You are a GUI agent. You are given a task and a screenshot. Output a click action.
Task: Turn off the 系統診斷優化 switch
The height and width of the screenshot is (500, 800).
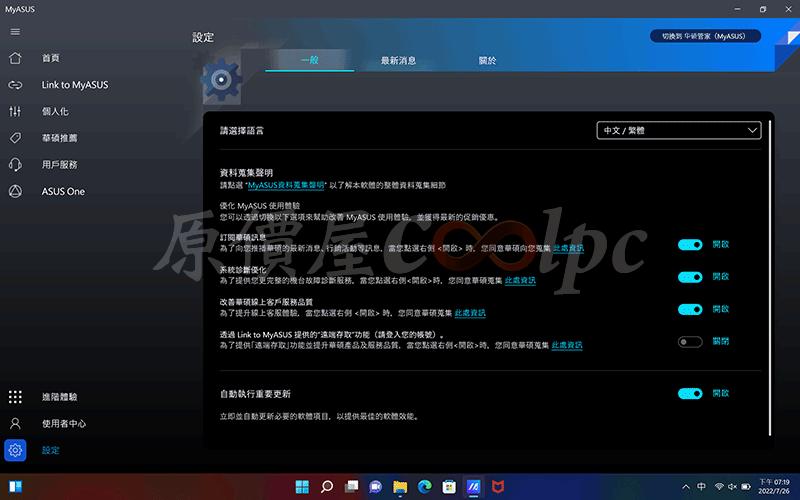690,277
